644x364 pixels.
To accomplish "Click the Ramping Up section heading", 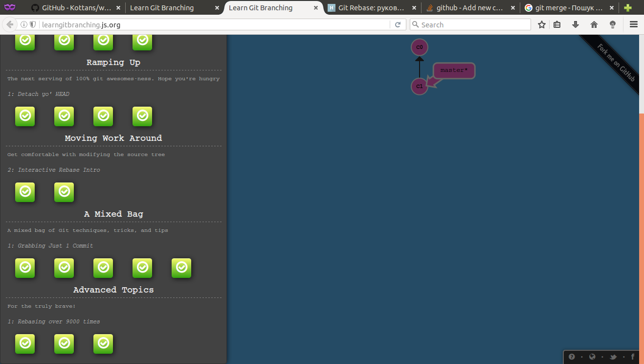I will coord(113,62).
